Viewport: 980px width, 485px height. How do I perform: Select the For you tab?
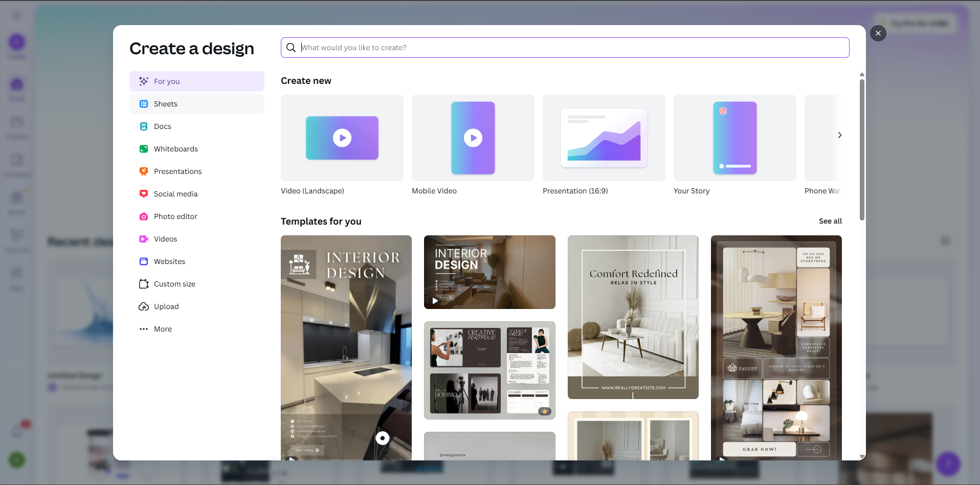point(166,81)
